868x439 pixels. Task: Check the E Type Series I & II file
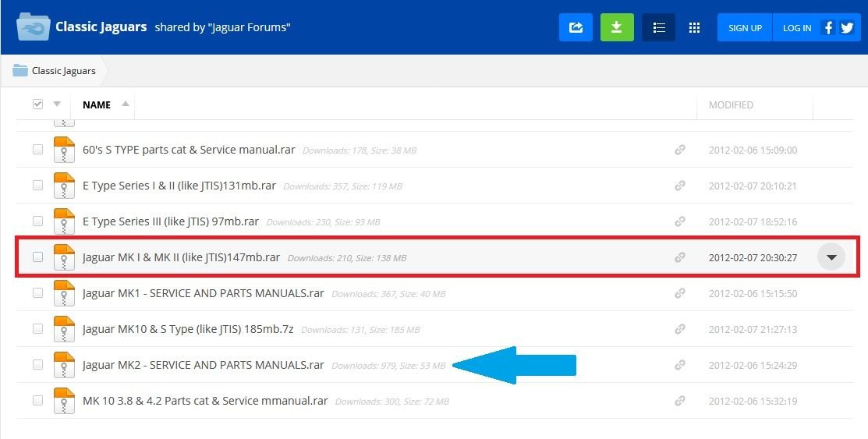(37, 185)
